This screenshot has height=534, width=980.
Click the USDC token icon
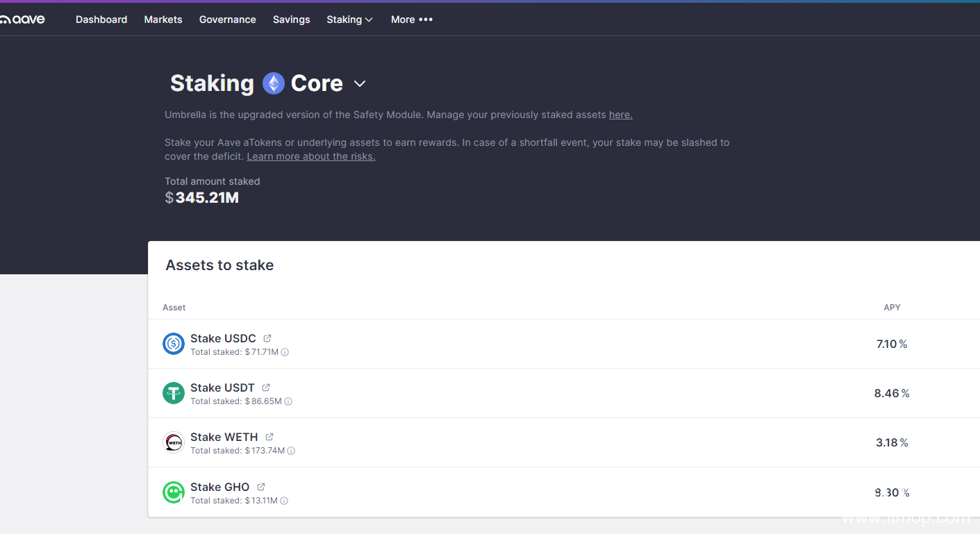pos(174,344)
